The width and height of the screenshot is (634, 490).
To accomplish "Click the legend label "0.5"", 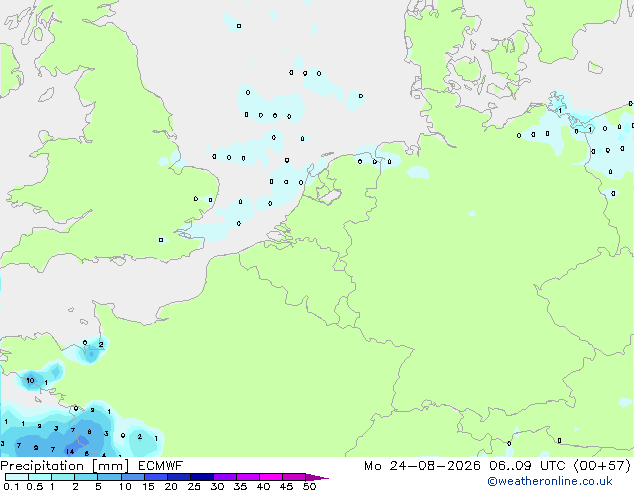I will click(35, 486).
